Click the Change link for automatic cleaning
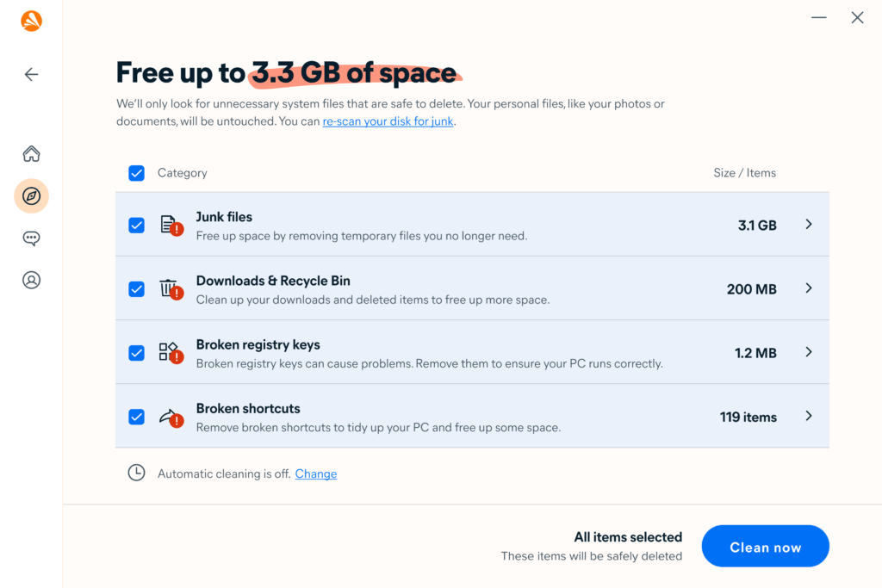 coord(315,473)
